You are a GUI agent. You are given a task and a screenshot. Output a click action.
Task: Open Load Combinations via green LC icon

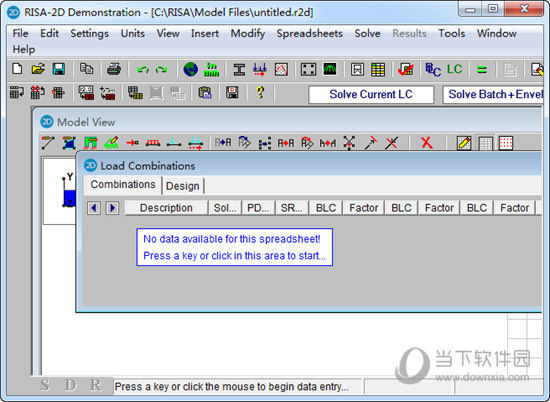click(x=455, y=69)
